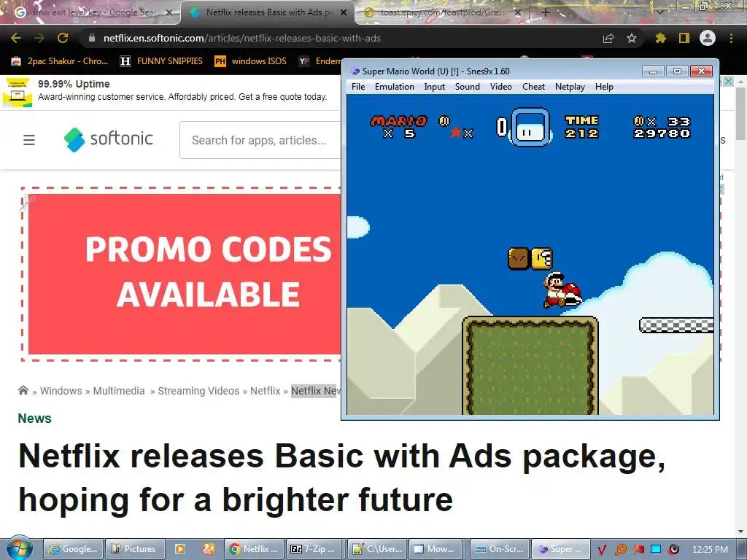This screenshot has width=747, height=560.
Task: Open Snes9x Emulation menu
Action: click(395, 87)
